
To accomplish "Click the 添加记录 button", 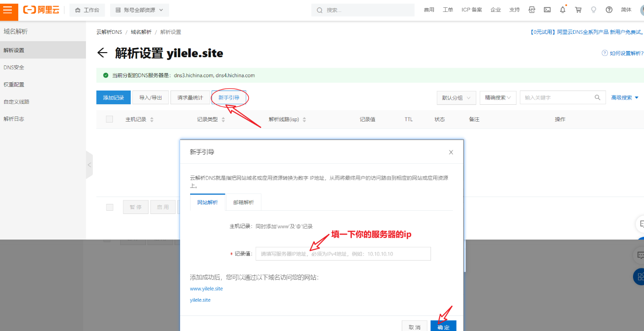I will point(113,97).
